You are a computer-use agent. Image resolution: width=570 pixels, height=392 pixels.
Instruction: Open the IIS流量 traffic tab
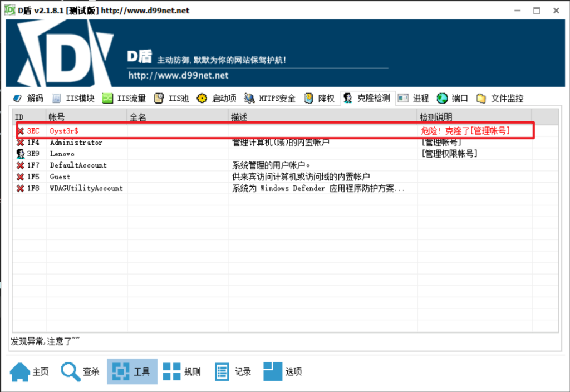point(124,99)
